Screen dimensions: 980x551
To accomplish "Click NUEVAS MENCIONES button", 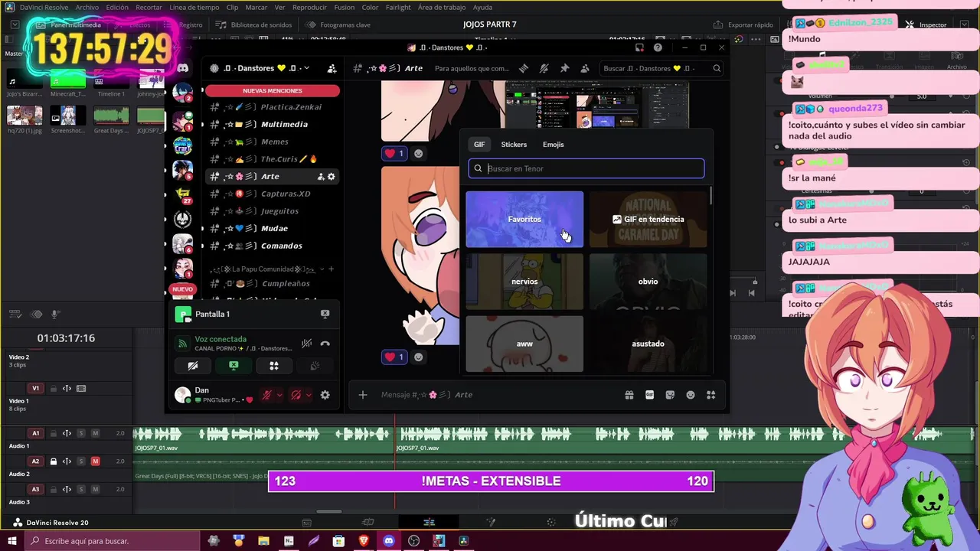I will 272,90.
